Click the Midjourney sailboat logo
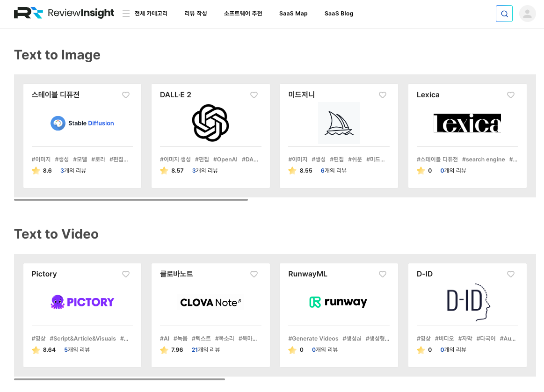544x392 pixels. click(x=339, y=123)
